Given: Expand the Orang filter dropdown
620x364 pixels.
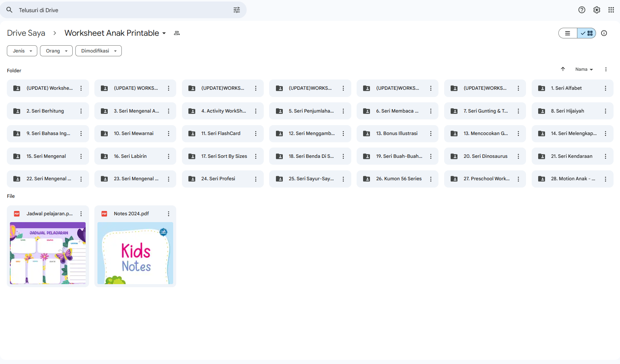Looking at the screenshot, I should 56,51.
